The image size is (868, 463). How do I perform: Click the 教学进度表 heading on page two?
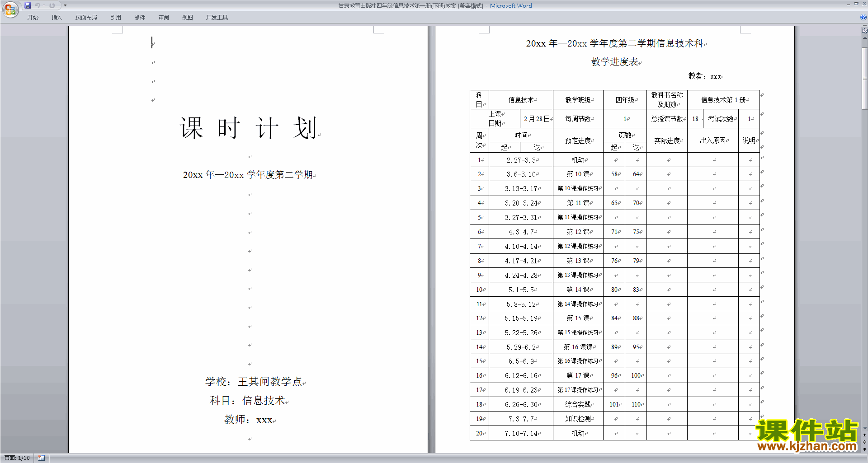(614, 62)
